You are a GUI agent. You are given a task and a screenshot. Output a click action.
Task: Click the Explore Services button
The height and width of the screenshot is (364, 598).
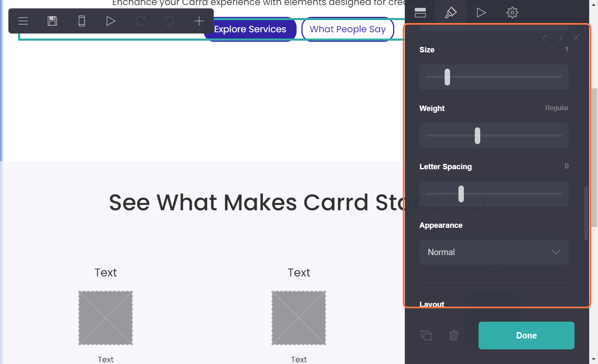[x=250, y=29]
